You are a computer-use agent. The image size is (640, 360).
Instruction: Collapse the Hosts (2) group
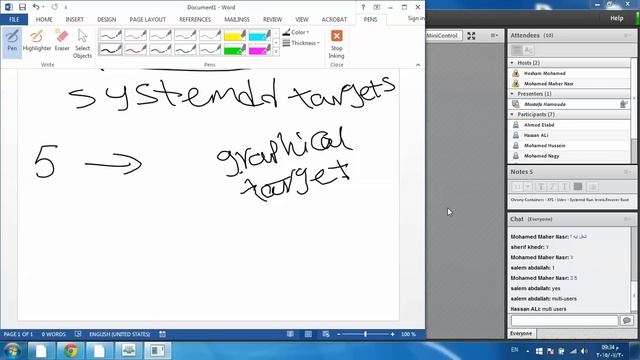(x=512, y=63)
